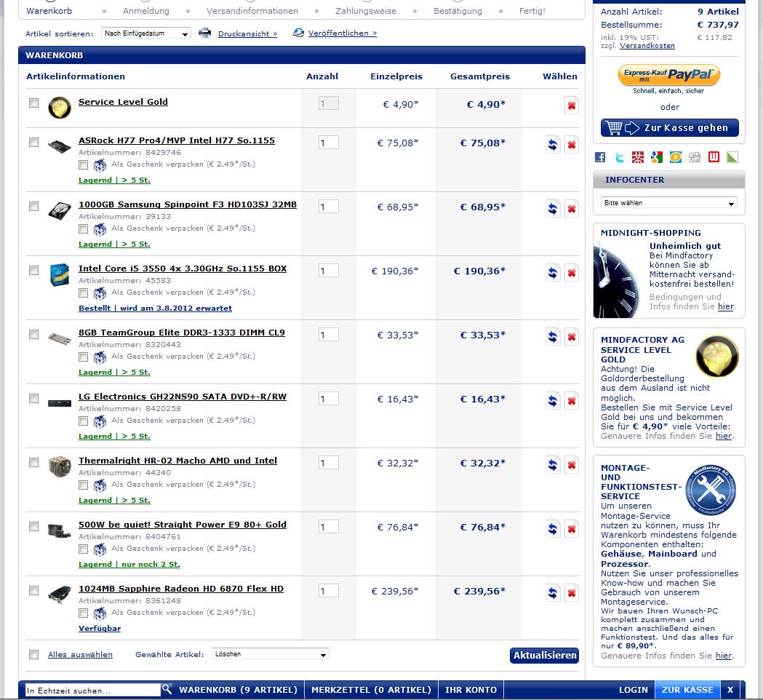Click the grey people social bookmark icon
Screen dimensions: 763x700
click(x=695, y=156)
